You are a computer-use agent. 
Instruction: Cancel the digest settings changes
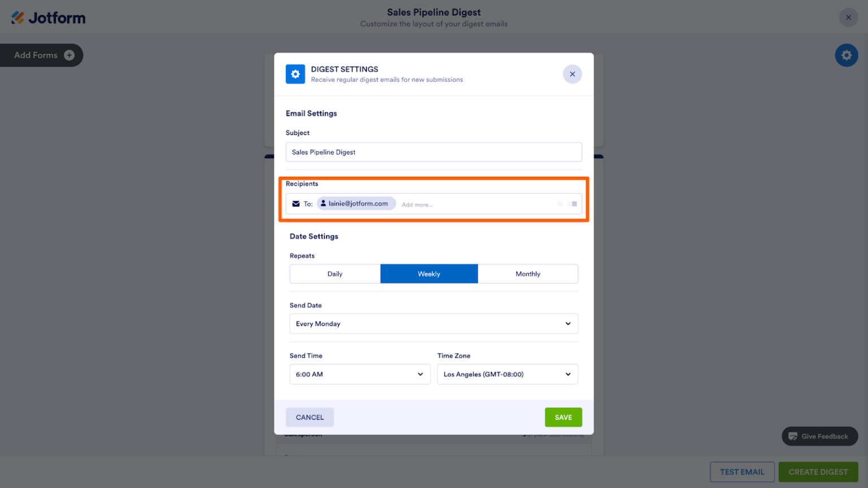[x=309, y=417]
